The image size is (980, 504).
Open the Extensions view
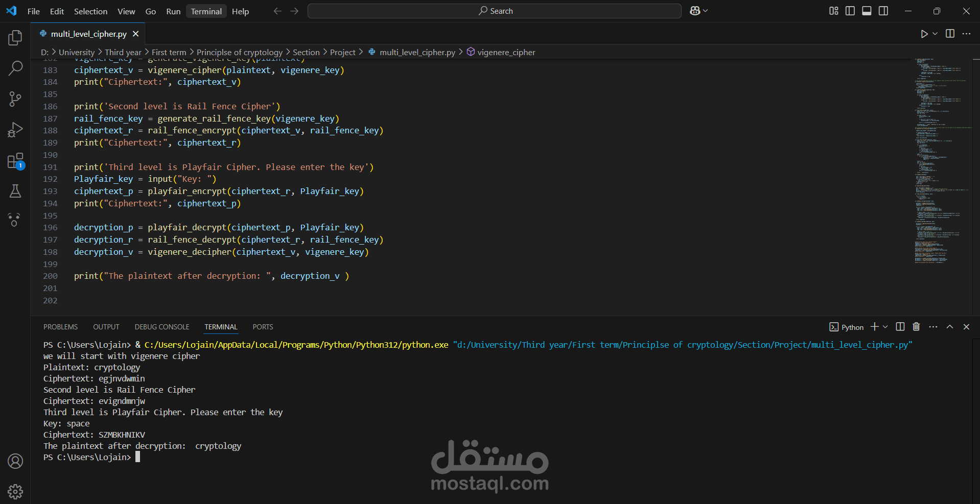tap(15, 161)
